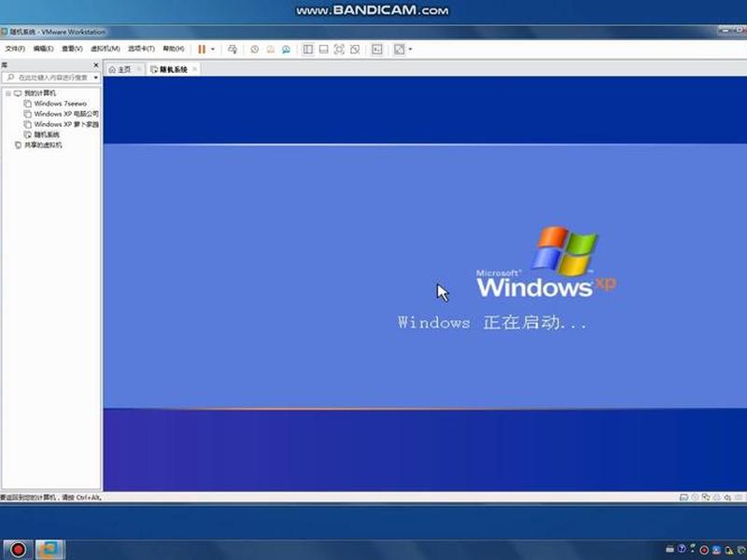Close the 主页 tab
Viewport: 747px width, 560px height.
139,69
